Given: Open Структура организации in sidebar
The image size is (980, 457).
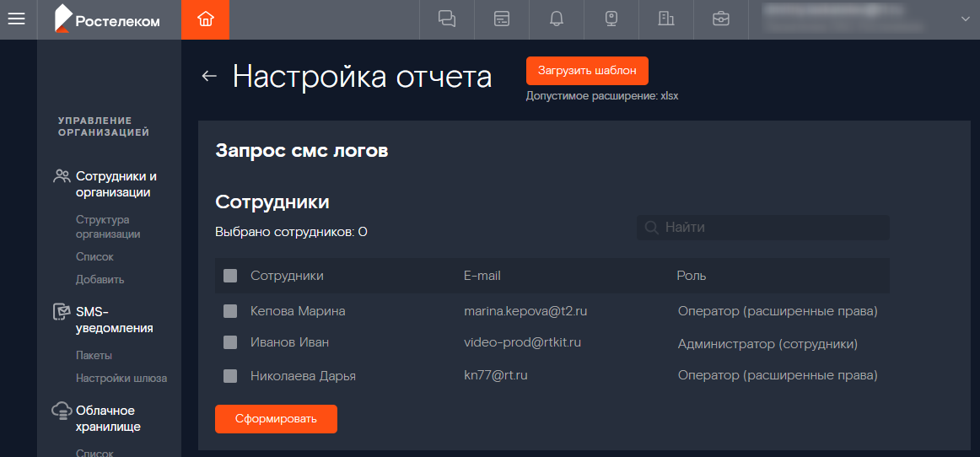Looking at the screenshot, I should pyautogui.click(x=108, y=227).
